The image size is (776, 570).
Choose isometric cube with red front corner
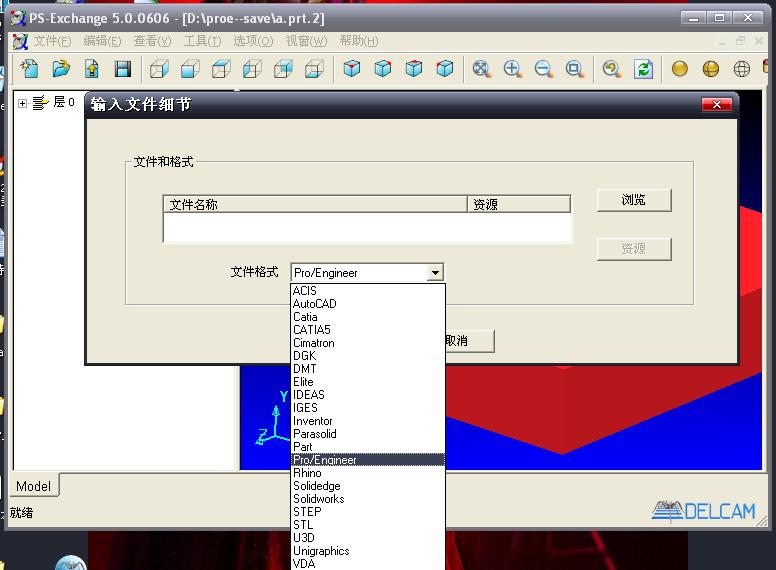[352, 69]
